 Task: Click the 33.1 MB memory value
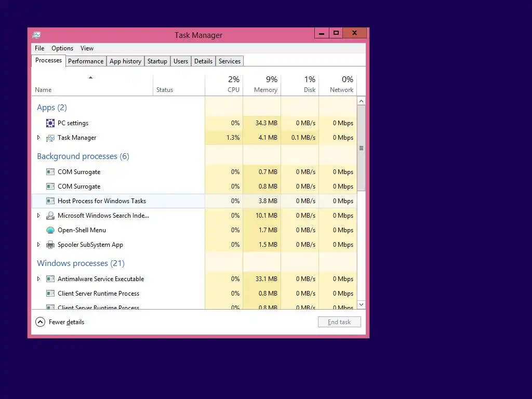[267, 279]
